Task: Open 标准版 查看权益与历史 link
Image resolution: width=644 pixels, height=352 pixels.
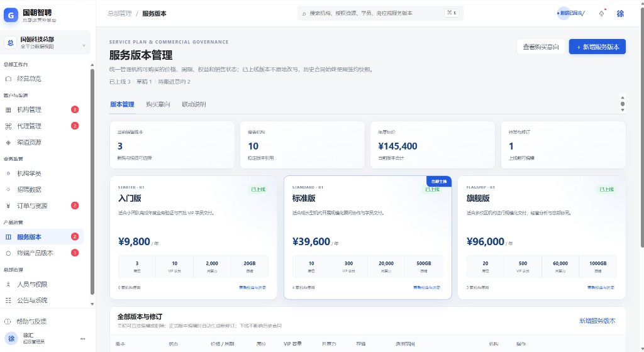Action: pos(427,288)
